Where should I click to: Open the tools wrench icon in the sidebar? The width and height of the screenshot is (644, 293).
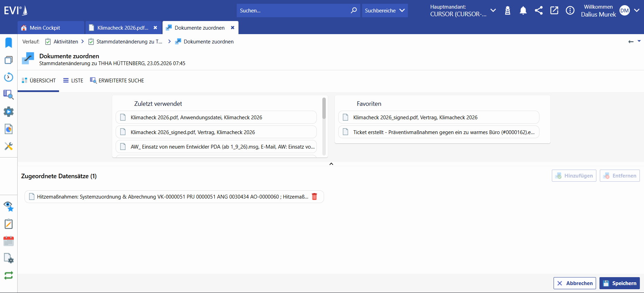click(x=9, y=146)
